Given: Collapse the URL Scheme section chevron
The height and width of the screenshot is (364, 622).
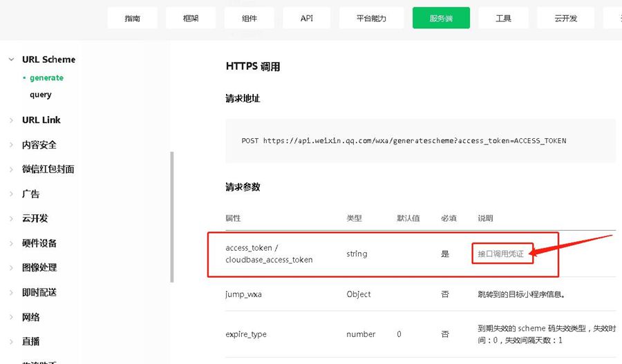Looking at the screenshot, I should click(11, 60).
